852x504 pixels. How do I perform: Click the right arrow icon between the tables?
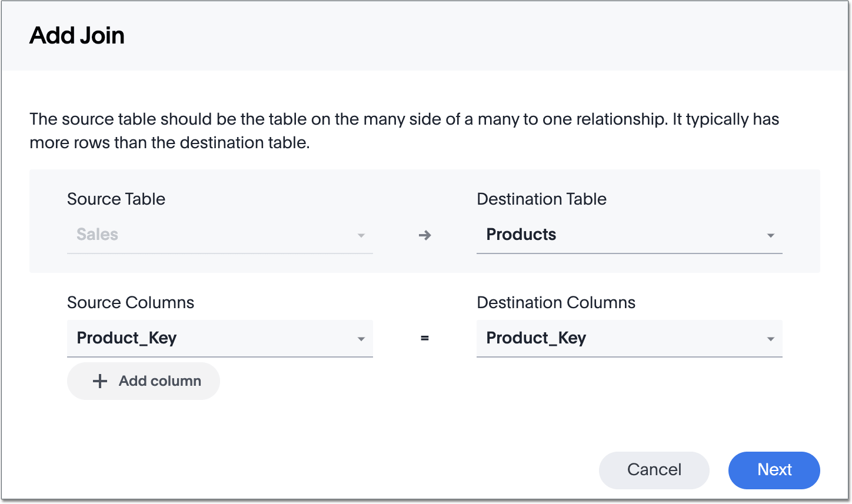coord(425,235)
